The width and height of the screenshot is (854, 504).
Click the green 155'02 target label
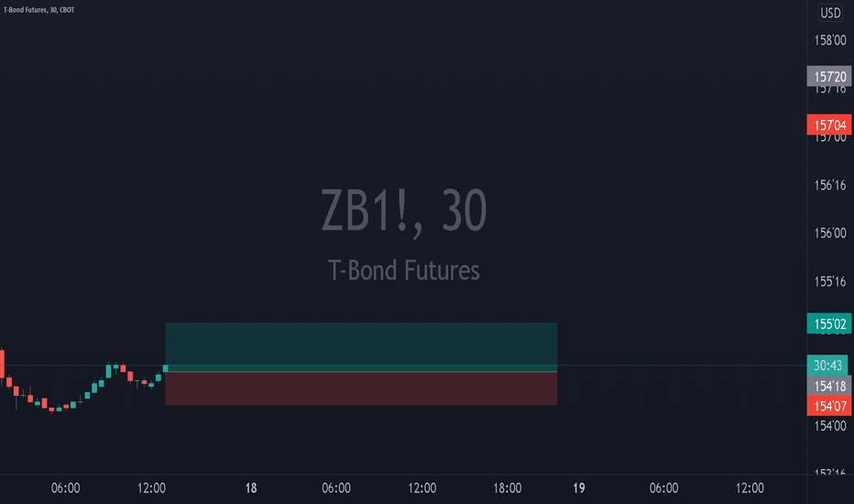point(829,323)
